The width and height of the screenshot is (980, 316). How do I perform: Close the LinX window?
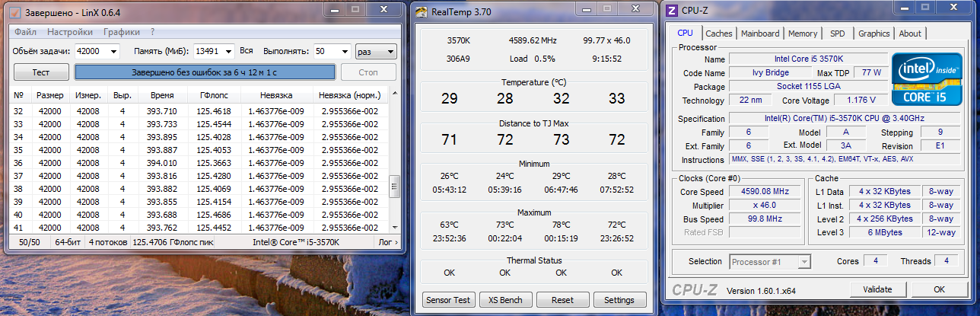pyautogui.click(x=381, y=10)
